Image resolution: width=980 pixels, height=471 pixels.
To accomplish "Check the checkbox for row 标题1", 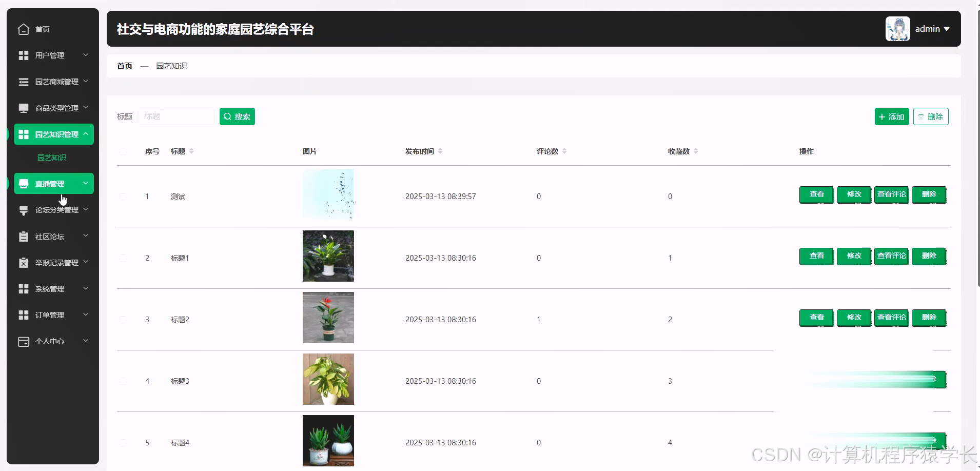I will pyautogui.click(x=123, y=258).
